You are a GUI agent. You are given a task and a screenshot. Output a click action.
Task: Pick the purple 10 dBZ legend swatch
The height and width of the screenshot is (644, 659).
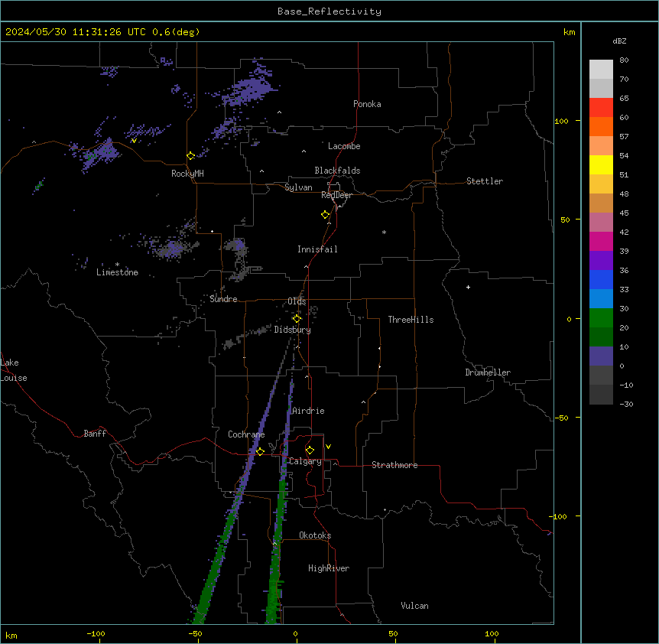[x=601, y=356]
